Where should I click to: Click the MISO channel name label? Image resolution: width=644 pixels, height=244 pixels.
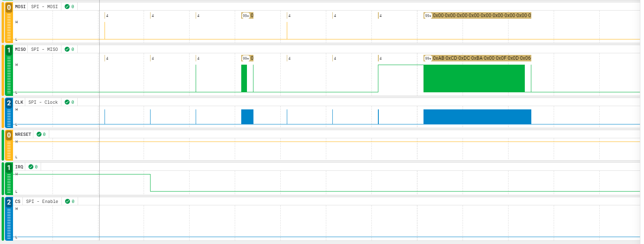(20, 49)
